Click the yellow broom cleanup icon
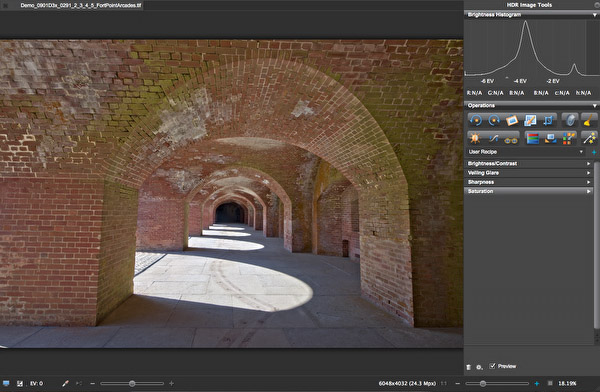Image resolution: width=600 pixels, height=392 pixels. pos(589,120)
